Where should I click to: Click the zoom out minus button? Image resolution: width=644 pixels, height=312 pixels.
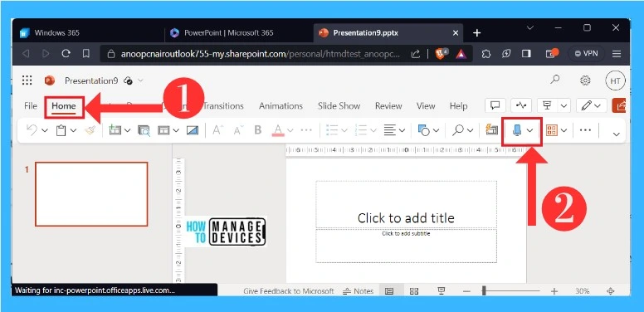pos(466,291)
